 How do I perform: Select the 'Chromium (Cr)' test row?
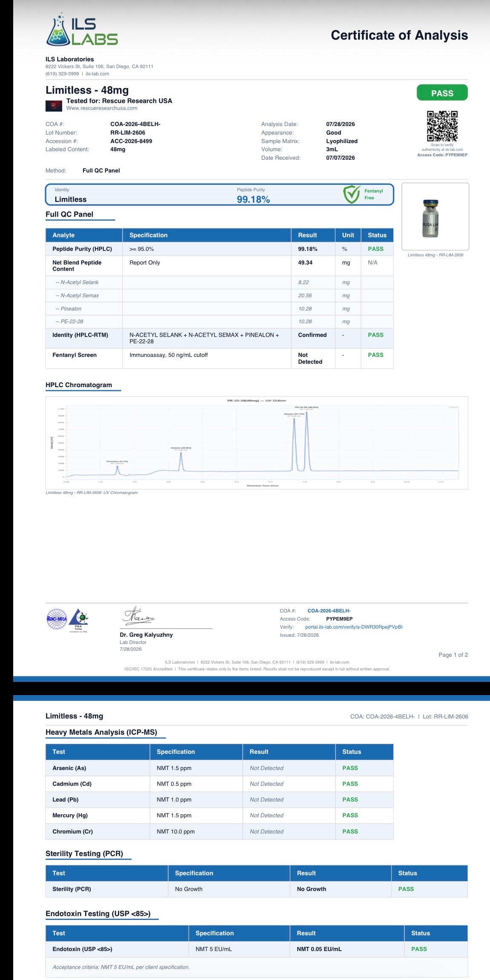point(219,831)
